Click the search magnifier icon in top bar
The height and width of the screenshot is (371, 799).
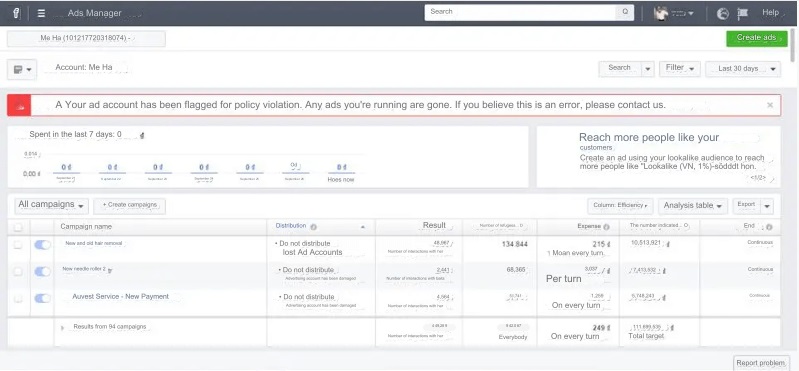point(625,12)
